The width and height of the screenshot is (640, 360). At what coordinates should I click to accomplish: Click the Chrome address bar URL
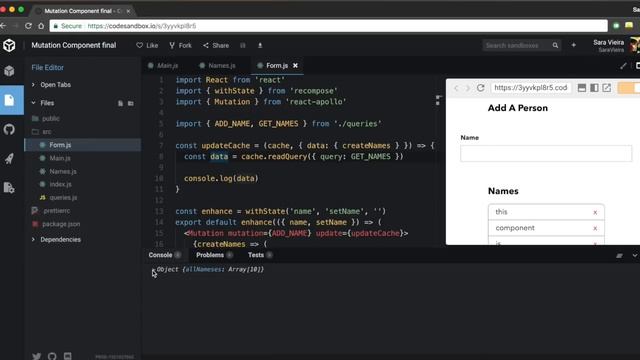click(142, 26)
